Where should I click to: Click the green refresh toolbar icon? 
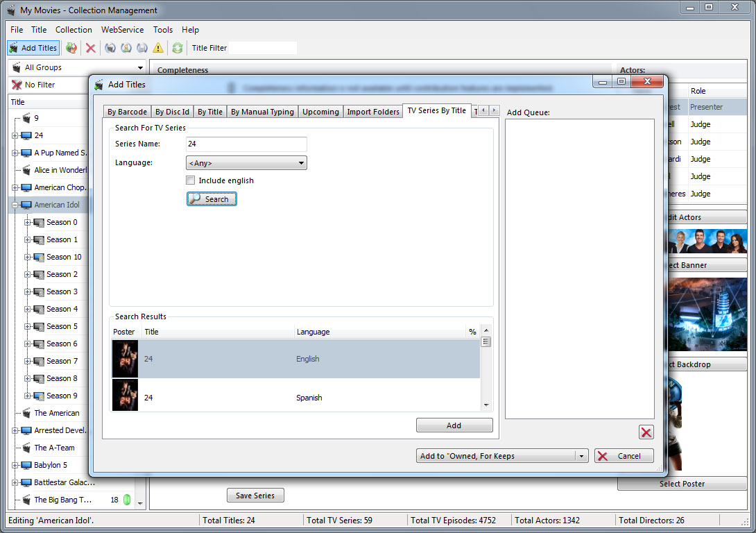tap(178, 48)
